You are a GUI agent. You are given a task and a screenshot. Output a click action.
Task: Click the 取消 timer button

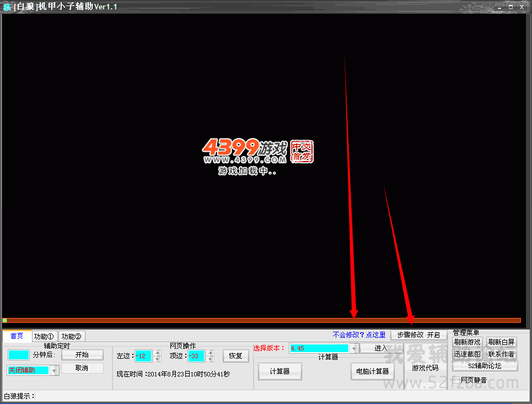[82, 368]
